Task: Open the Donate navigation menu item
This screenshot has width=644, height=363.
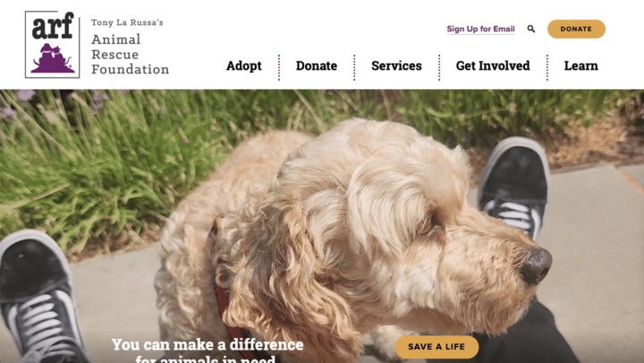Action: click(x=317, y=65)
